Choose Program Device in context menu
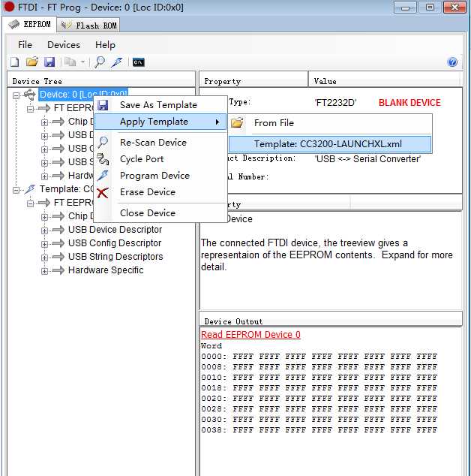The image size is (471, 476). tap(160, 176)
